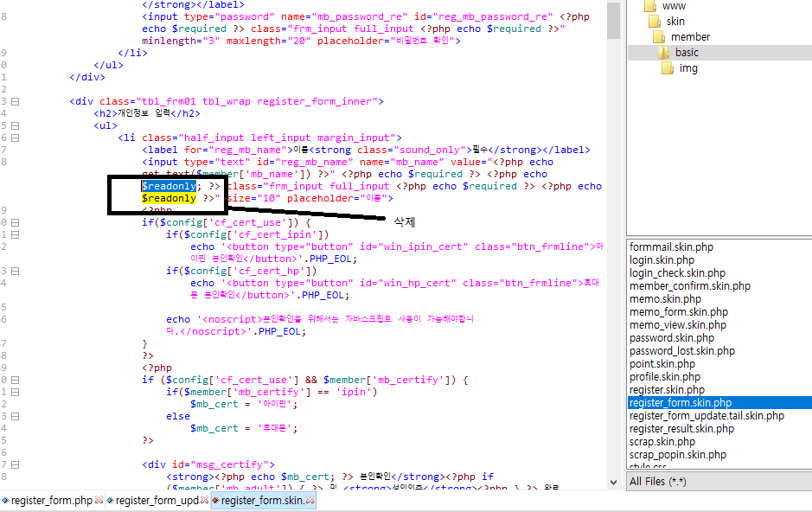The width and height of the screenshot is (812, 512).
Task: Switch to the register_form.php tab
Action: tap(50, 501)
